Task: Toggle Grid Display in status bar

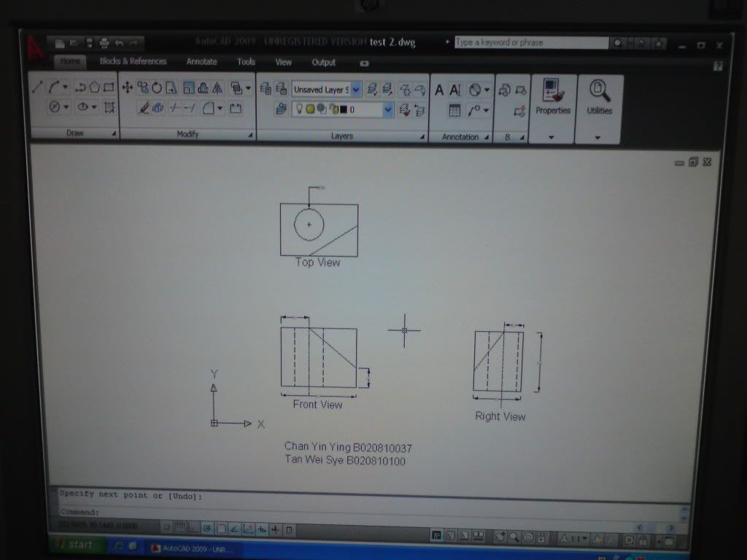Action: 181,526
